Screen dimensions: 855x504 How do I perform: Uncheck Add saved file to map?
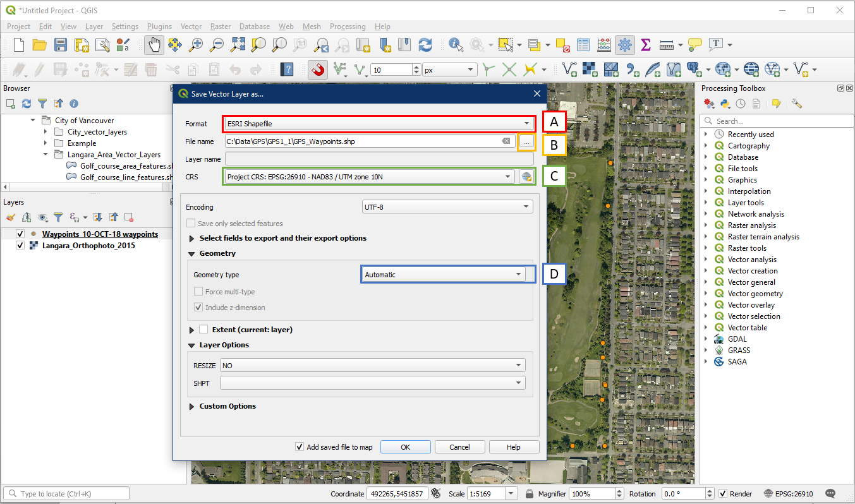click(300, 447)
